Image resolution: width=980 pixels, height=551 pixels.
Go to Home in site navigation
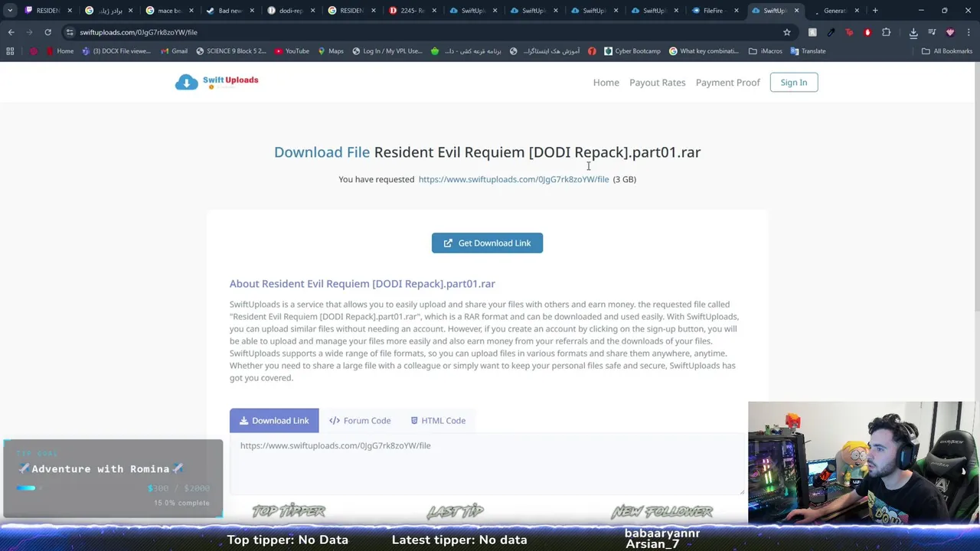pyautogui.click(x=606, y=82)
